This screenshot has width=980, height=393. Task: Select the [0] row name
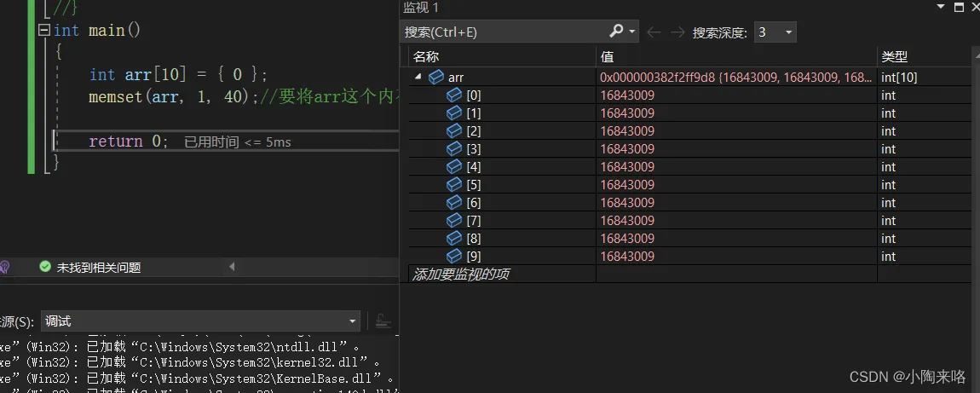coord(474,95)
